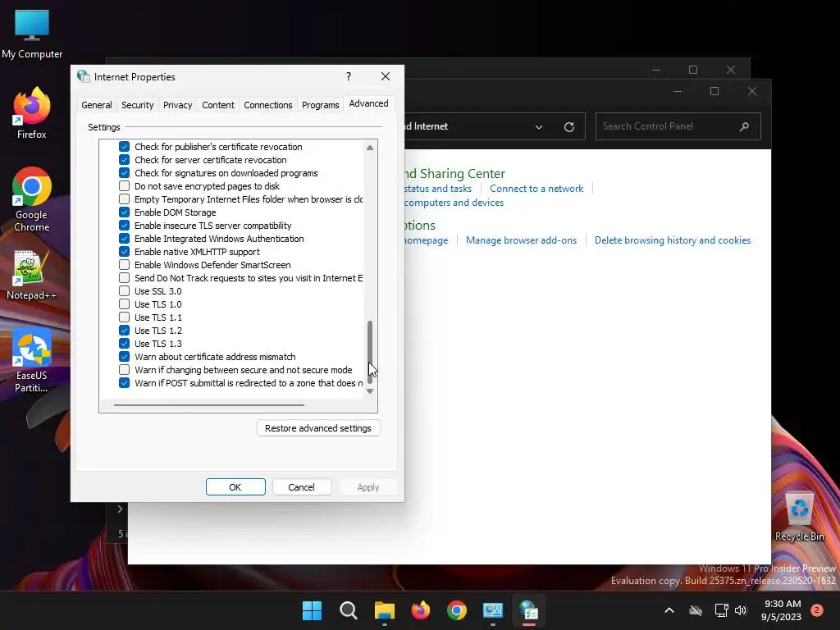Screen dimensions: 840x630
Task: Open File Explorer from taskbar
Action: (384, 610)
